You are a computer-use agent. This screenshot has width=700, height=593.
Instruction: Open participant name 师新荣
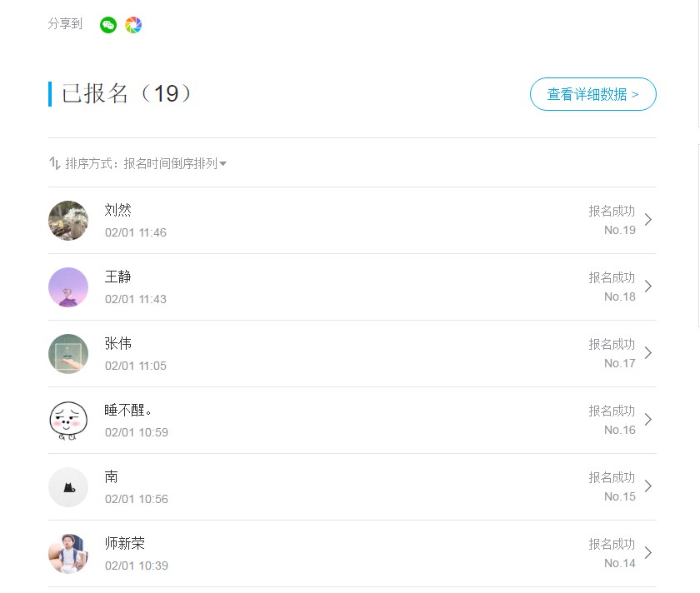pos(124,544)
